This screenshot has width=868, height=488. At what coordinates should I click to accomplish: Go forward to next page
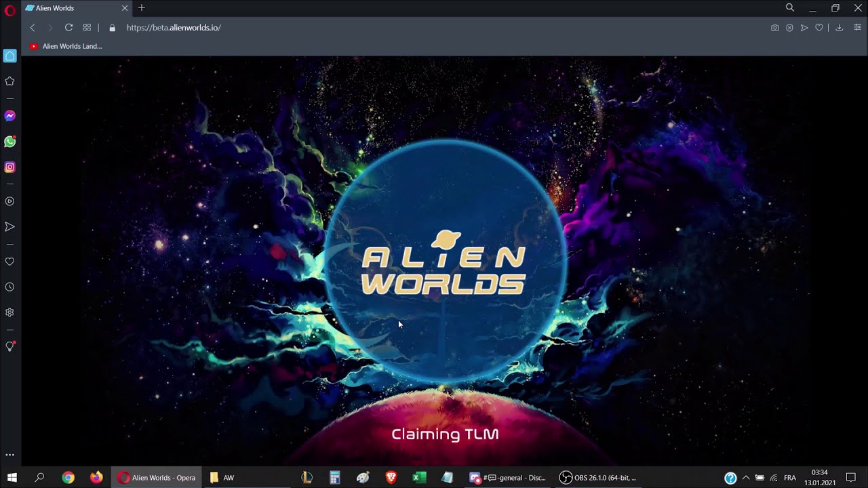point(50,28)
